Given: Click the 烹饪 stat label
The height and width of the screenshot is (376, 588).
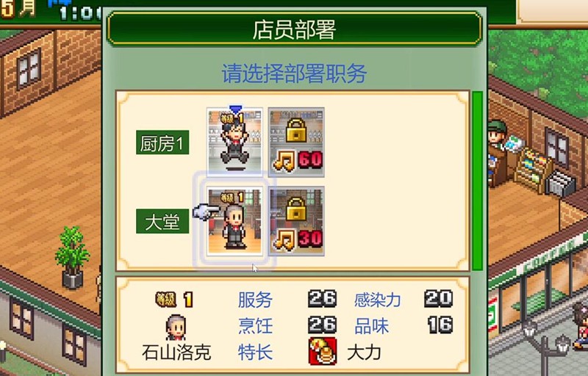Looking at the screenshot, I should pyautogui.click(x=255, y=326).
